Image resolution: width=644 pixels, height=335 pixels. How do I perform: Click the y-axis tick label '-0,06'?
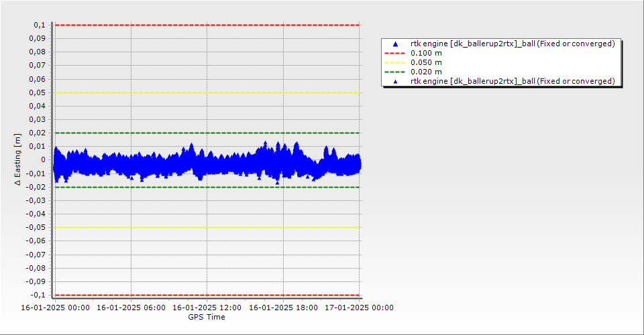[36, 241]
